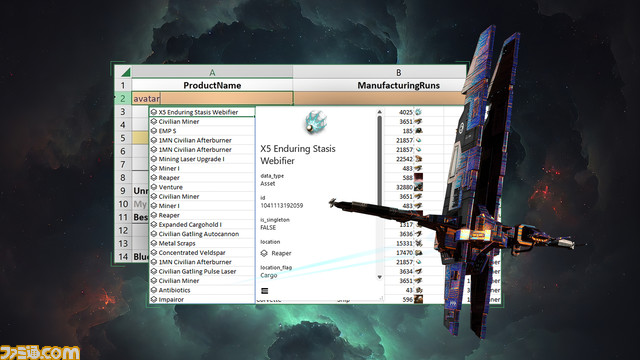Click data type icon beside Venture
Viewport: 640px width, 360px height.
point(154,187)
